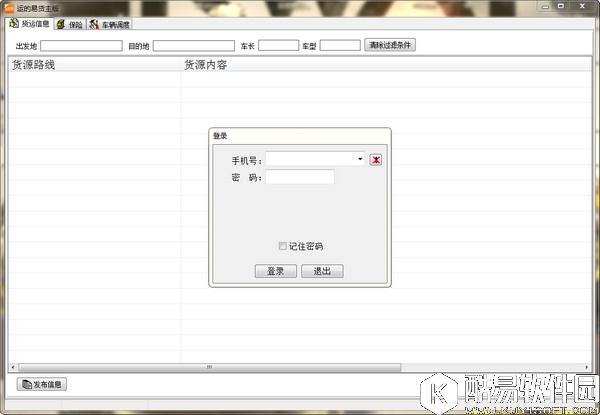Click the scrollbar left arrow

pos(13,367)
